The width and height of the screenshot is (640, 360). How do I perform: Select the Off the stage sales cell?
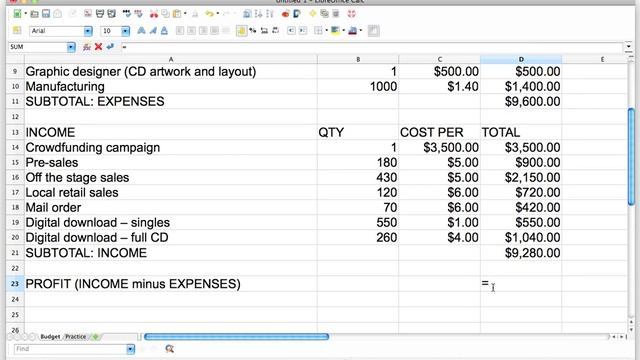click(x=171, y=178)
